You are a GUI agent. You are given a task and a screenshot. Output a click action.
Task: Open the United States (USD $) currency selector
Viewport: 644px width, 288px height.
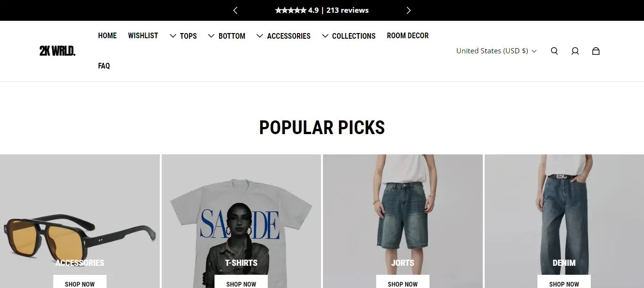point(496,51)
